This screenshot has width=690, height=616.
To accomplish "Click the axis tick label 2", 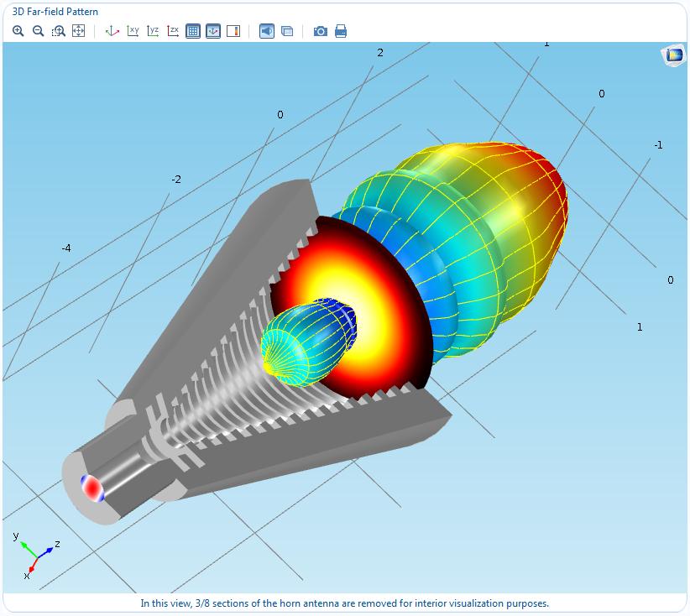I will pyautogui.click(x=380, y=53).
